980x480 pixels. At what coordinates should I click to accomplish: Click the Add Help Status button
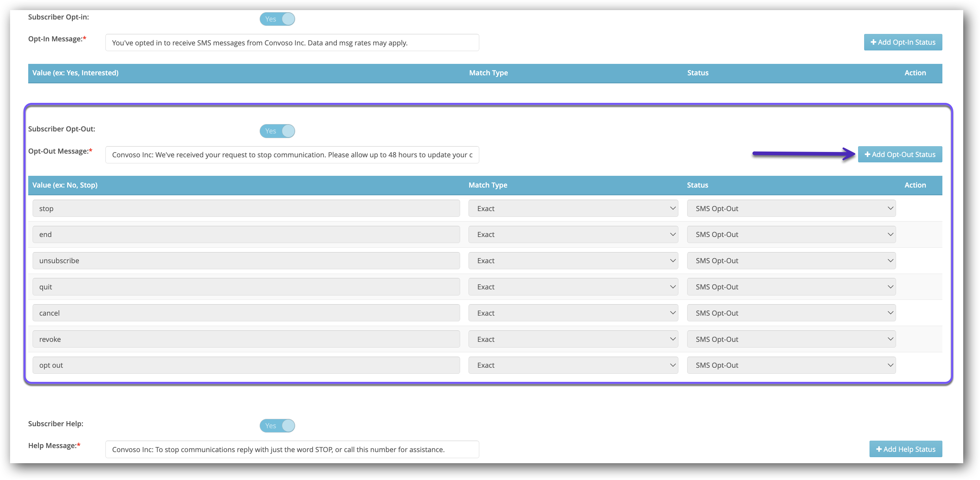[x=906, y=449]
